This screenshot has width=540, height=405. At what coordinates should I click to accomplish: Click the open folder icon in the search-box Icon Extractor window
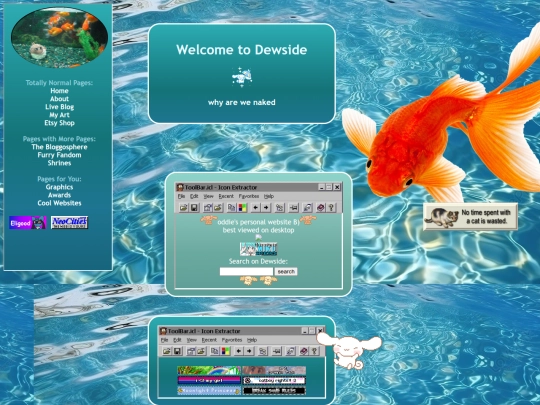[x=183, y=208]
